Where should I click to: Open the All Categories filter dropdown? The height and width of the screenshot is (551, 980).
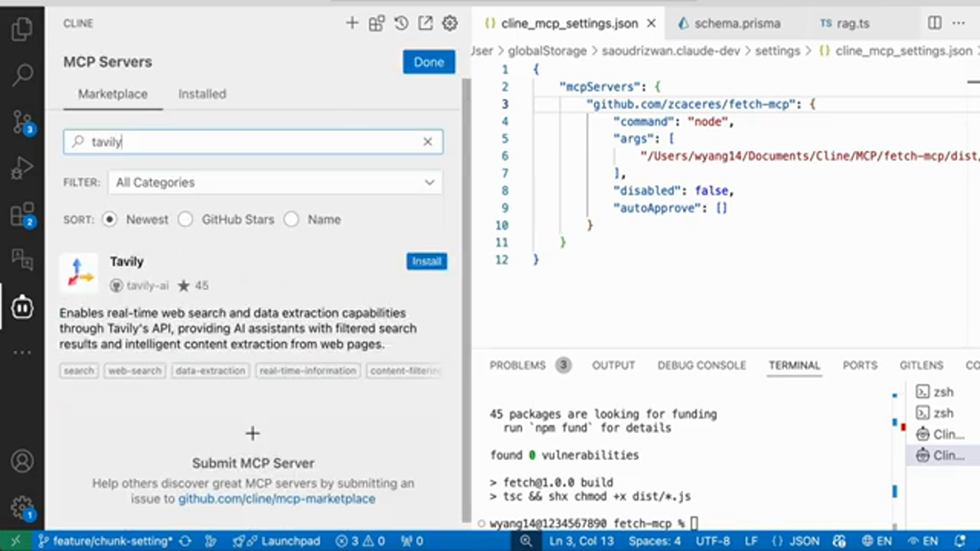pos(276,182)
